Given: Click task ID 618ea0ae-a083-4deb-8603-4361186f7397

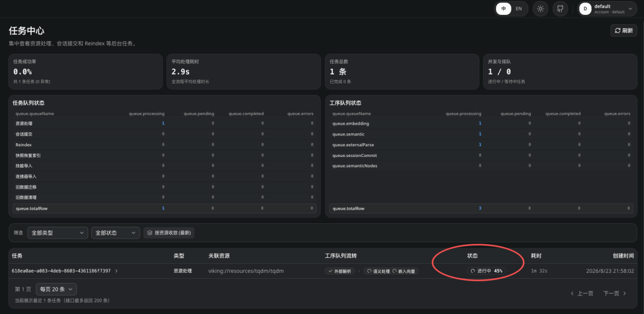Looking at the screenshot, I should click(61, 271).
